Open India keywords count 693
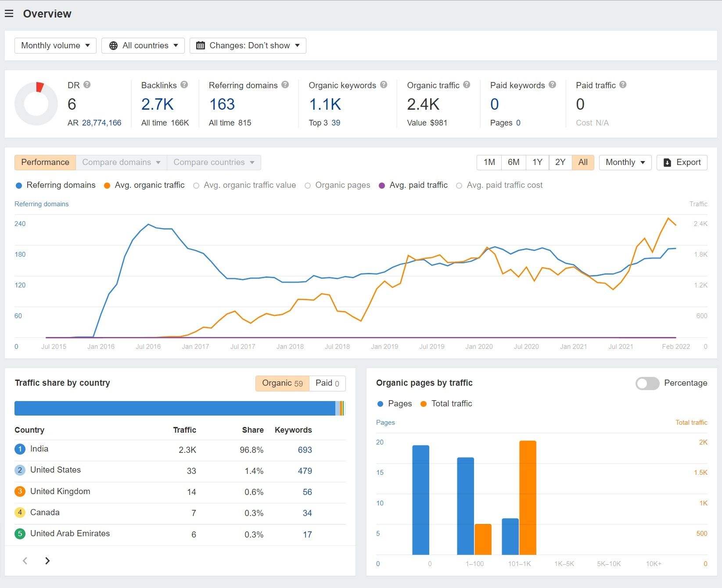 click(305, 450)
